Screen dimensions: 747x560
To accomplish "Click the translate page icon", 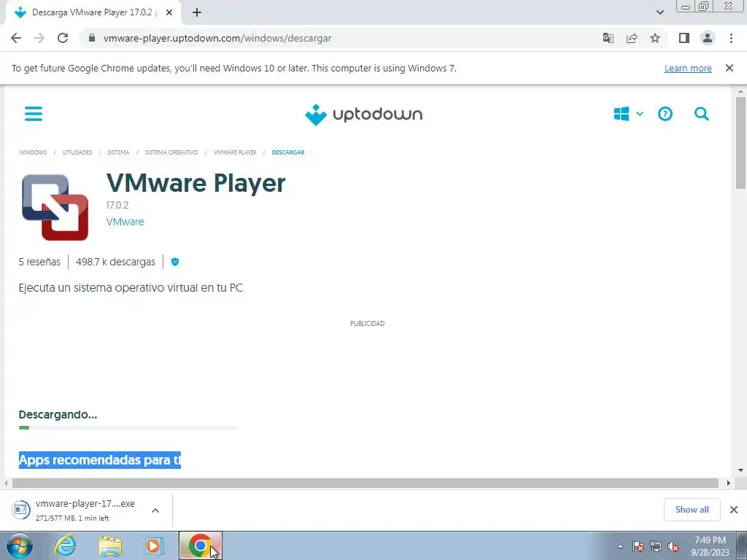I will click(x=608, y=38).
